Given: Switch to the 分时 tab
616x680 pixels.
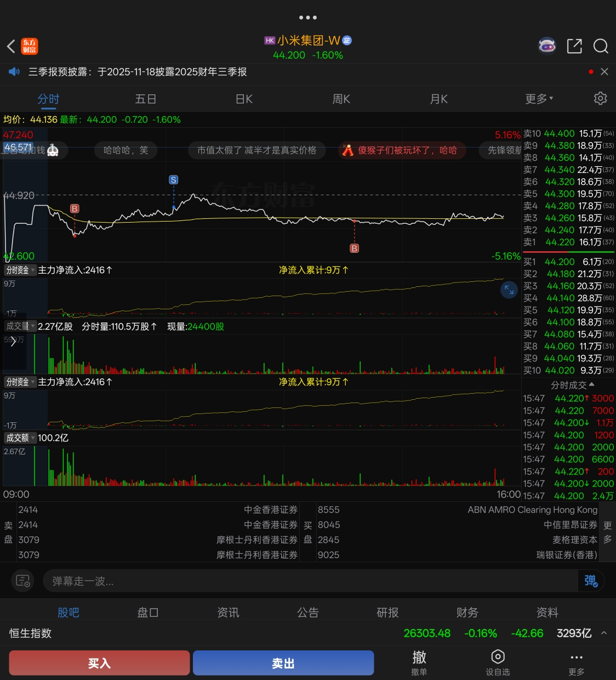Looking at the screenshot, I should click(x=48, y=99).
